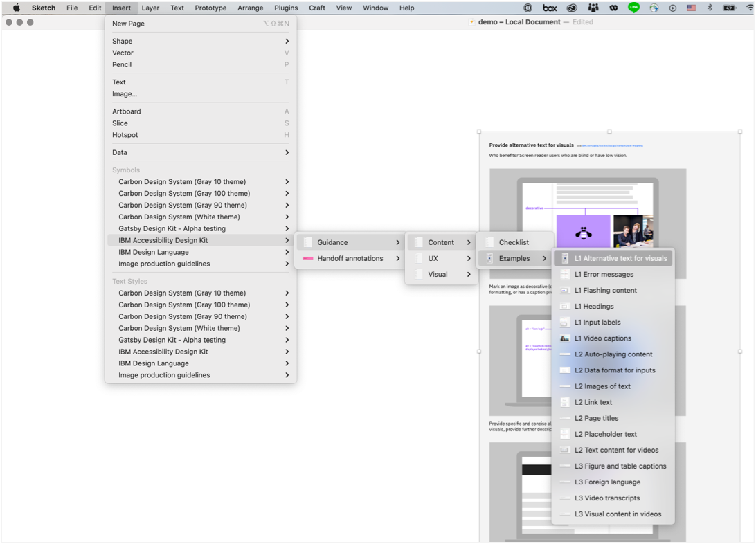
Task: Click the Examples item icon
Action: tap(489, 258)
